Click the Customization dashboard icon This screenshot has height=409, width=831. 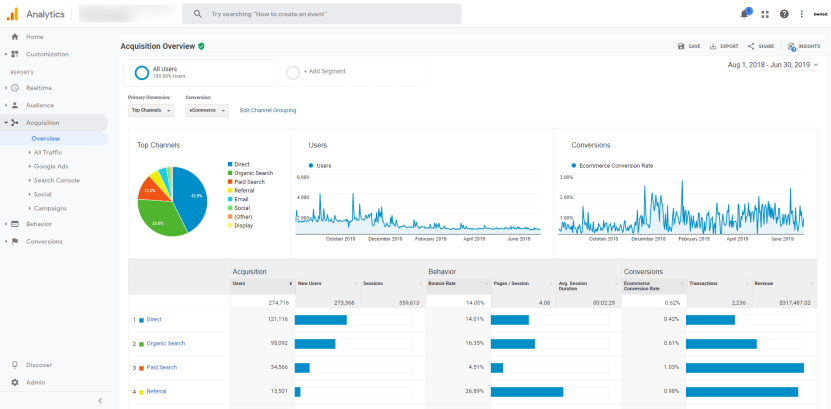(15, 54)
